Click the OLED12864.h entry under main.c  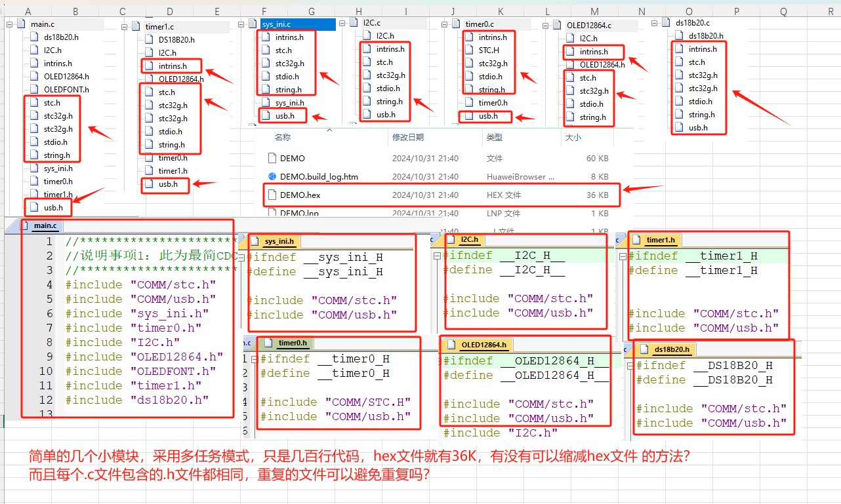(x=66, y=77)
